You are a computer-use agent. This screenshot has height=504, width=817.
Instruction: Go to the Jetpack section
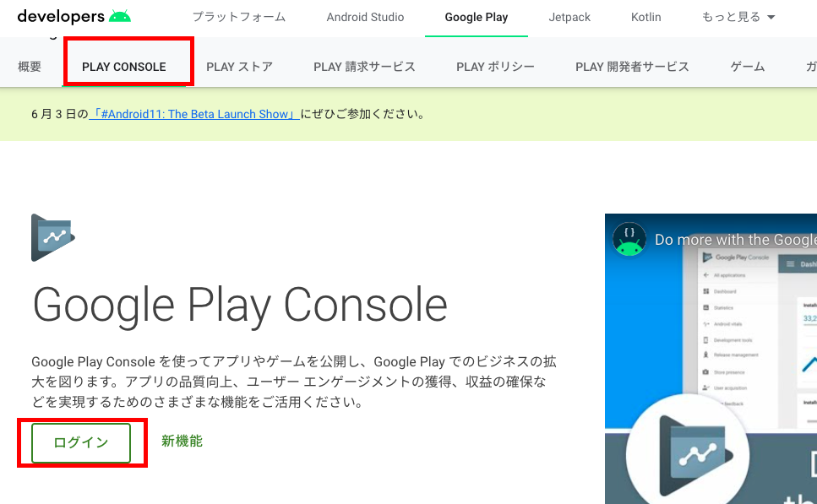click(569, 17)
